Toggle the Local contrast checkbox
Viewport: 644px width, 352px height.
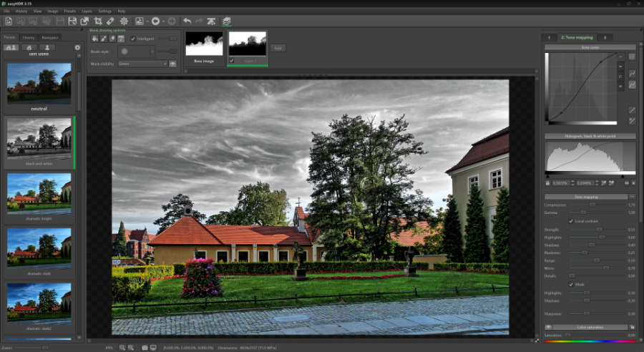click(x=571, y=221)
